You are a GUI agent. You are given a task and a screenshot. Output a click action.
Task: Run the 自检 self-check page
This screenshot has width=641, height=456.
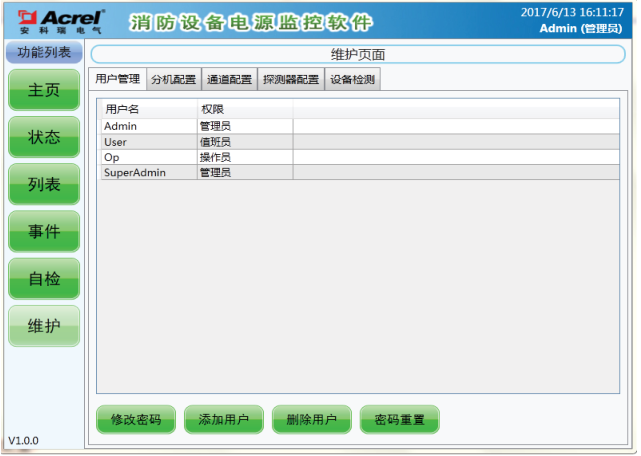tap(44, 279)
